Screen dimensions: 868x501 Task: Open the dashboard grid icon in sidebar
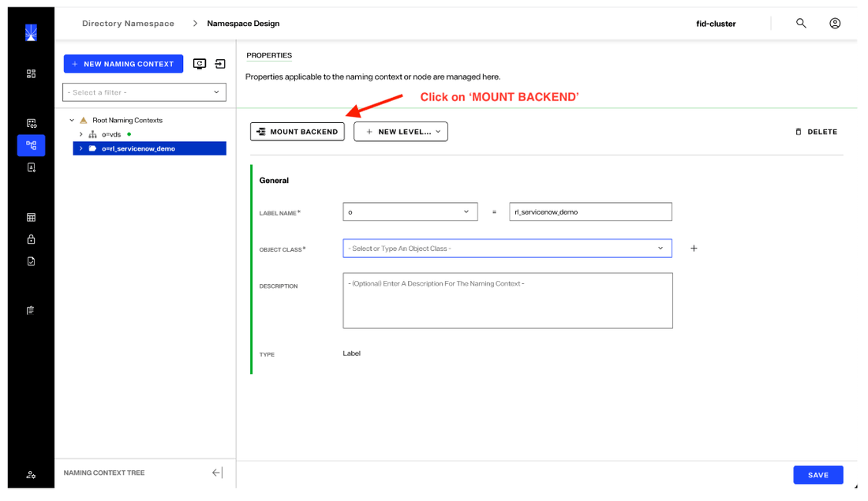pos(31,73)
